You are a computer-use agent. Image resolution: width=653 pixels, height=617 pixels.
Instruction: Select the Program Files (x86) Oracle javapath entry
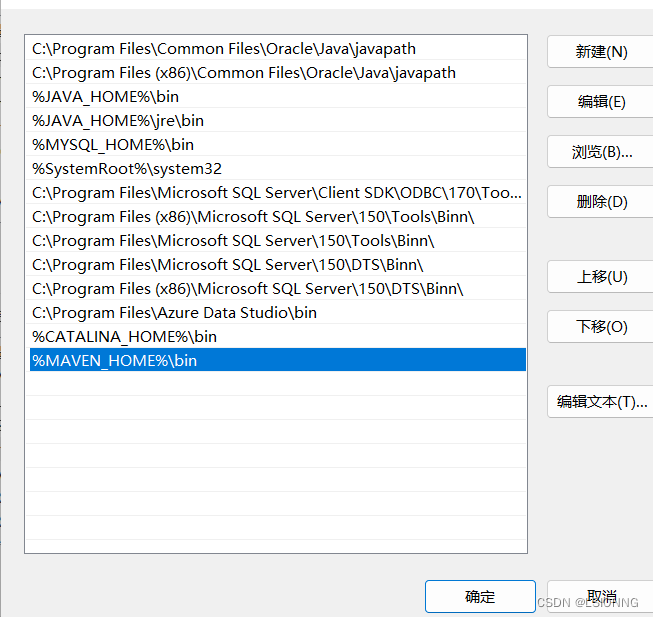coord(278,73)
